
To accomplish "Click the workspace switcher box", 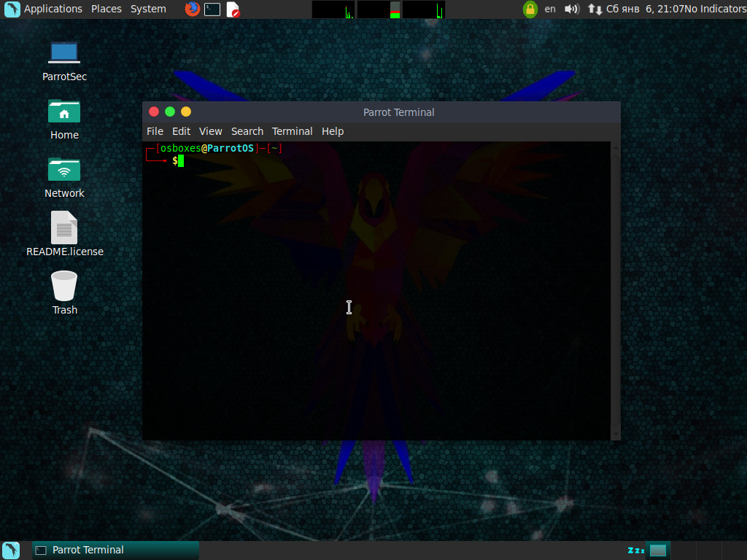I will (658, 551).
